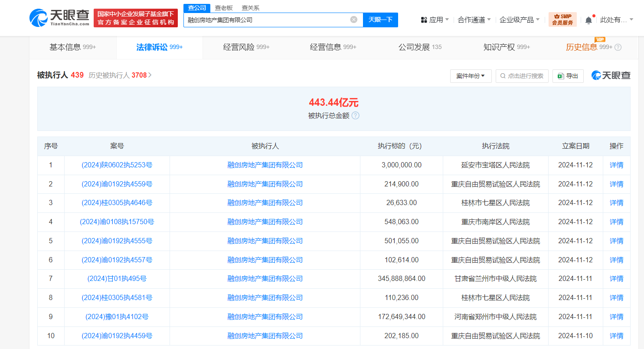Click the 被执行人 439 heading
The width and height of the screenshot is (644, 349).
click(x=60, y=75)
